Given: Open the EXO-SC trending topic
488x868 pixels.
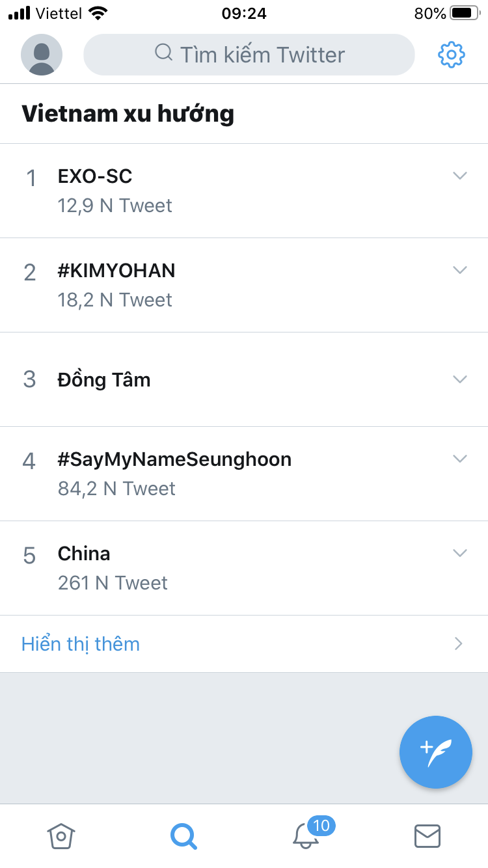Looking at the screenshot, I should click(95, 176).
